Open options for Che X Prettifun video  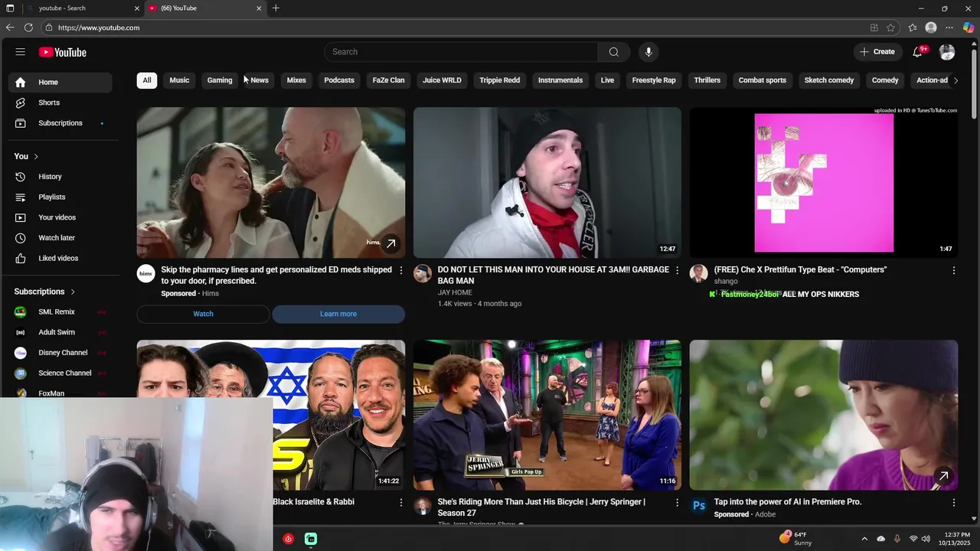(953, 270)
